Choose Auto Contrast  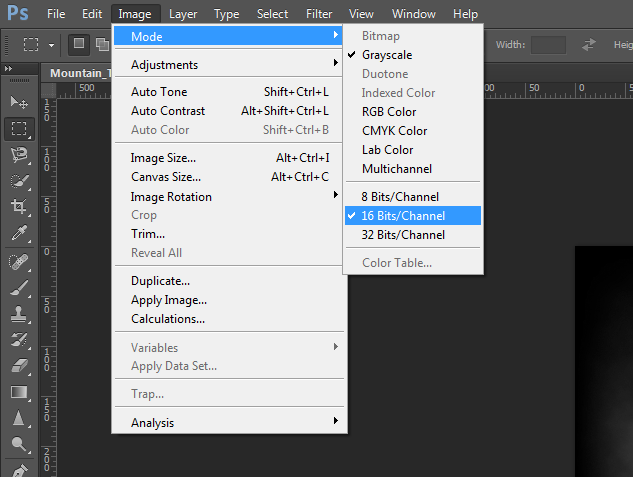click(x=228, y=111)
